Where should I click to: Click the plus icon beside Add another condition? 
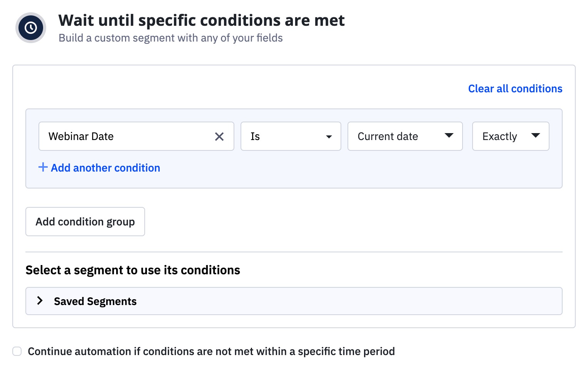click(43, 167)
